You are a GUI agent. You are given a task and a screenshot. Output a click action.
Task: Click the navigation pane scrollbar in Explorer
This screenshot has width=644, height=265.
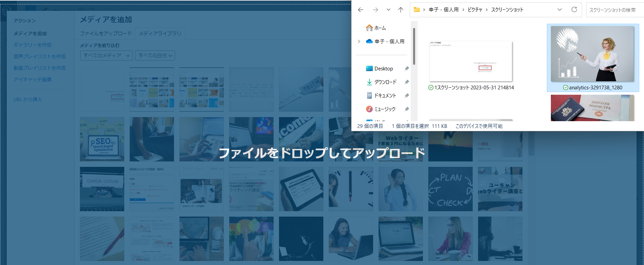point(414,46)
